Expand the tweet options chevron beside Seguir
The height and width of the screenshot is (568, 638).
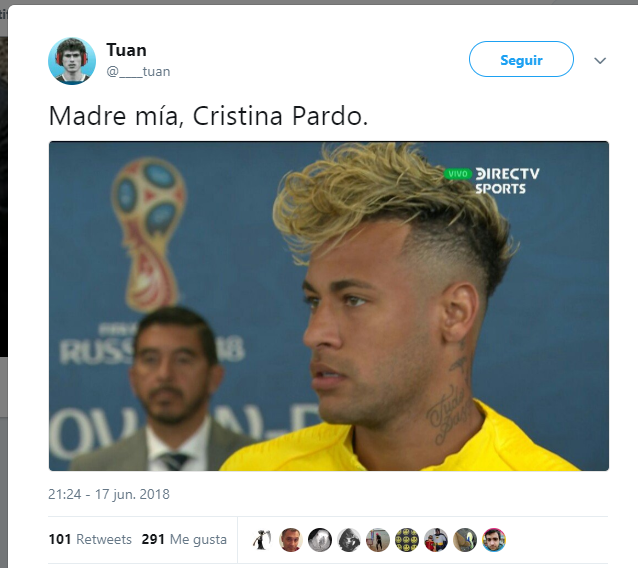tap(600, 61)
